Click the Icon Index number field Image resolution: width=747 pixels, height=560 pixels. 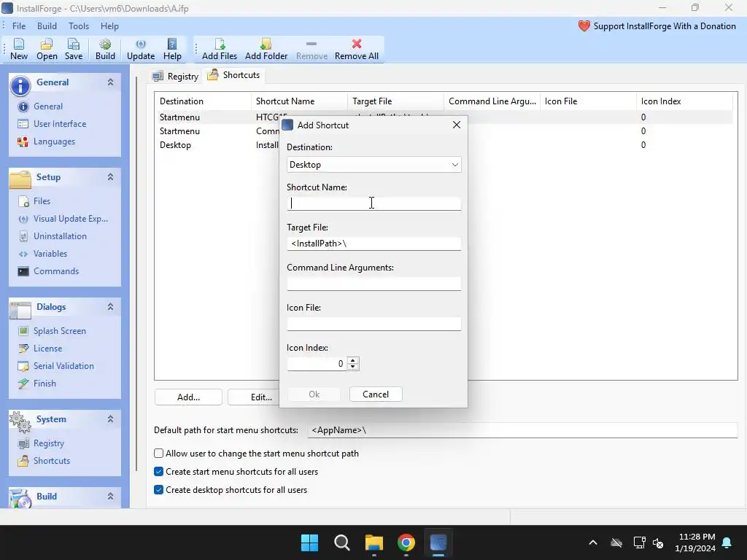(317, 364)
